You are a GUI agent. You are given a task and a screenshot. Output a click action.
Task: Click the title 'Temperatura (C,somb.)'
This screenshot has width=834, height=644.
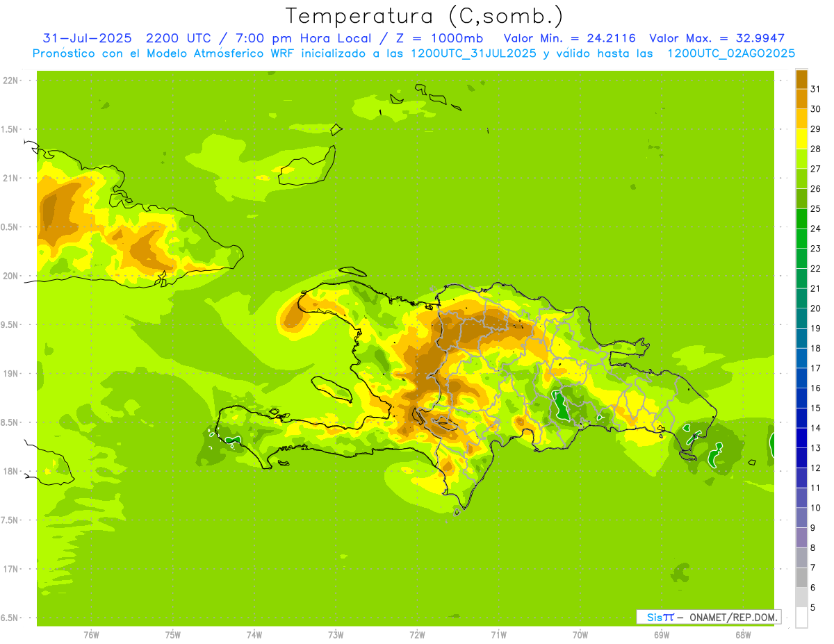point(425,17)
